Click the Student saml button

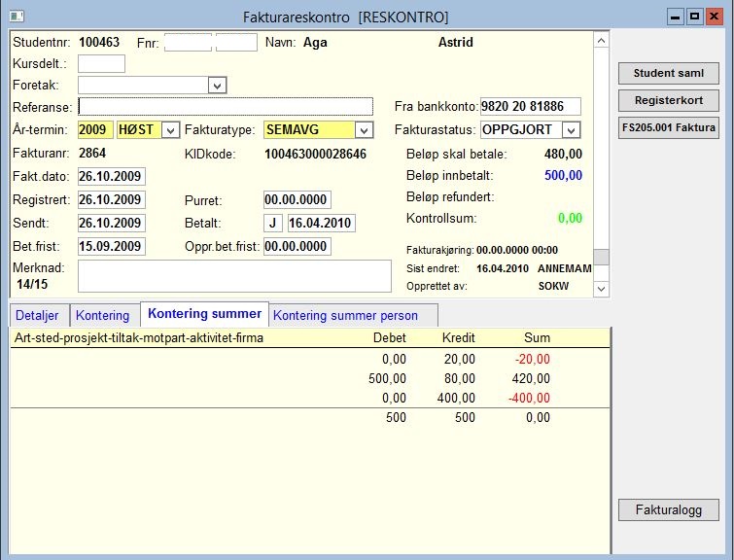tap(669, 73)
